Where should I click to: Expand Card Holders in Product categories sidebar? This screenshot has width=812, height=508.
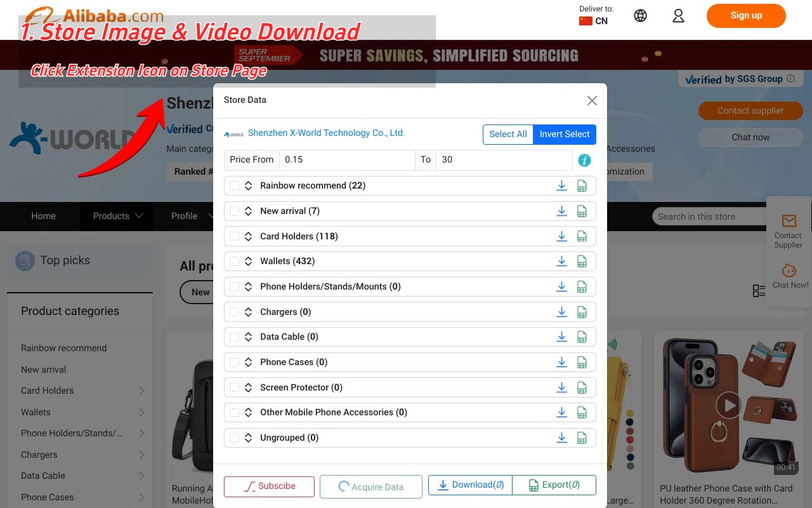click(141, 391)
